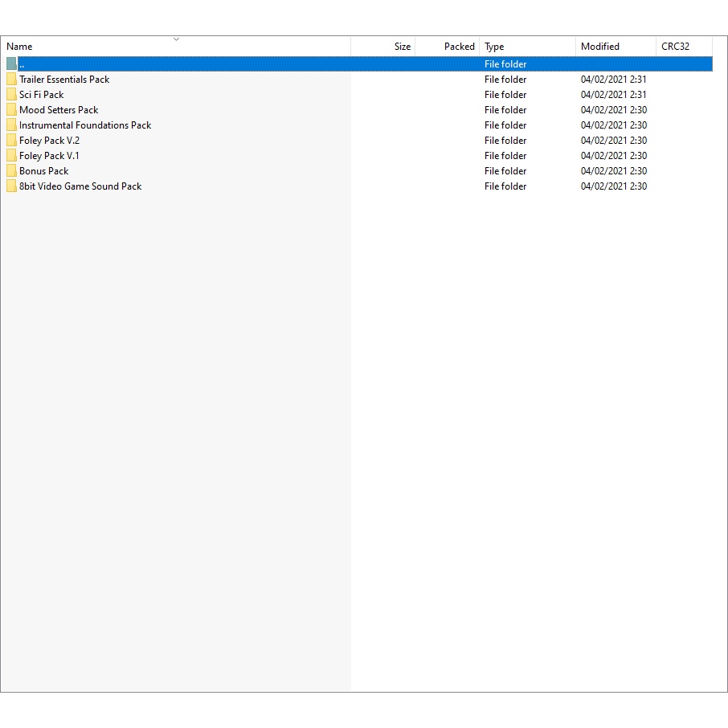
Task: Sort files by Size column header
Action: point(402,47)
